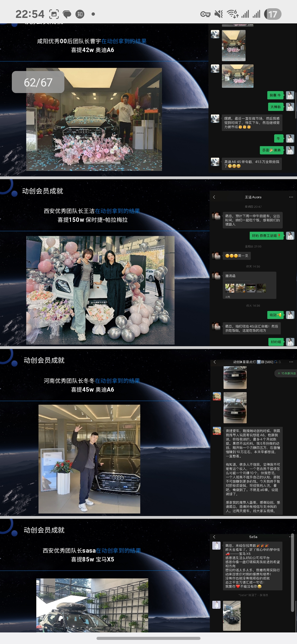Tap the tall black car rear photo in group chat

[x=235, y=408]
